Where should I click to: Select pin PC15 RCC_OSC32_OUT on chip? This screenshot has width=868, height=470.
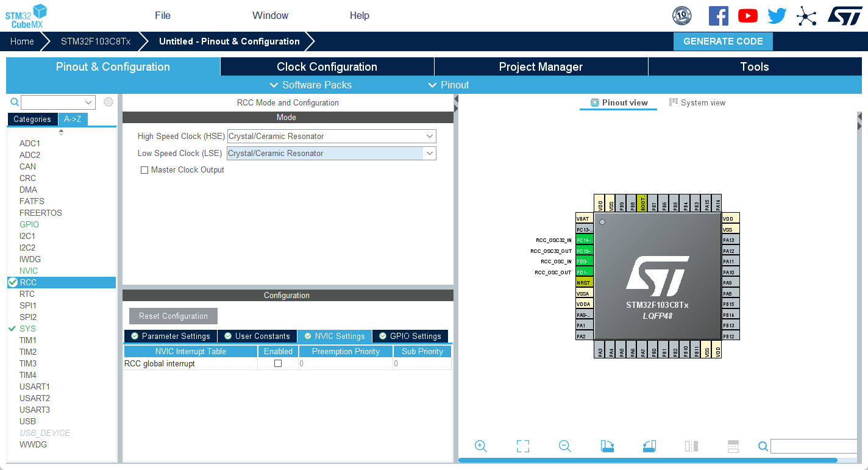coord(585,251)
